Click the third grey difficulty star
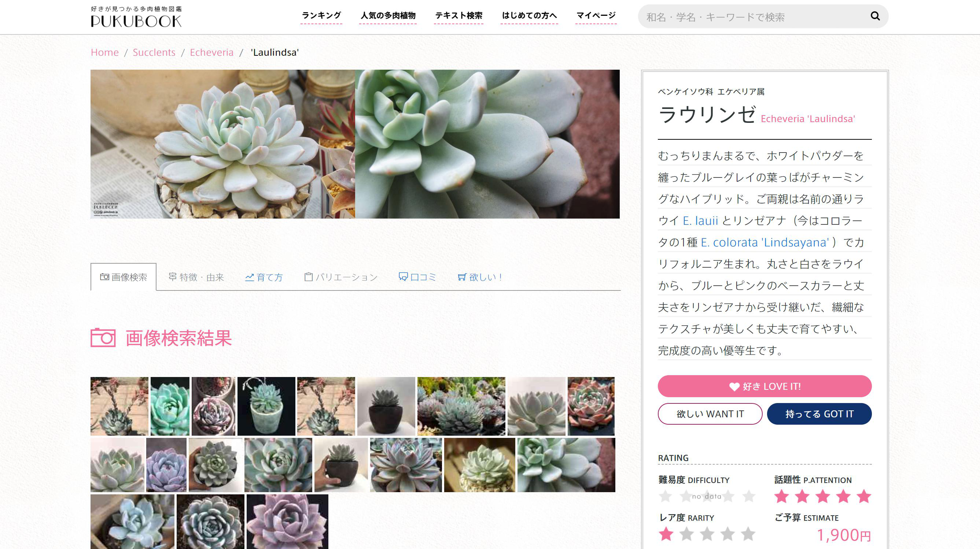This screenshot has height=549, width=980. [x=707, y=496]
